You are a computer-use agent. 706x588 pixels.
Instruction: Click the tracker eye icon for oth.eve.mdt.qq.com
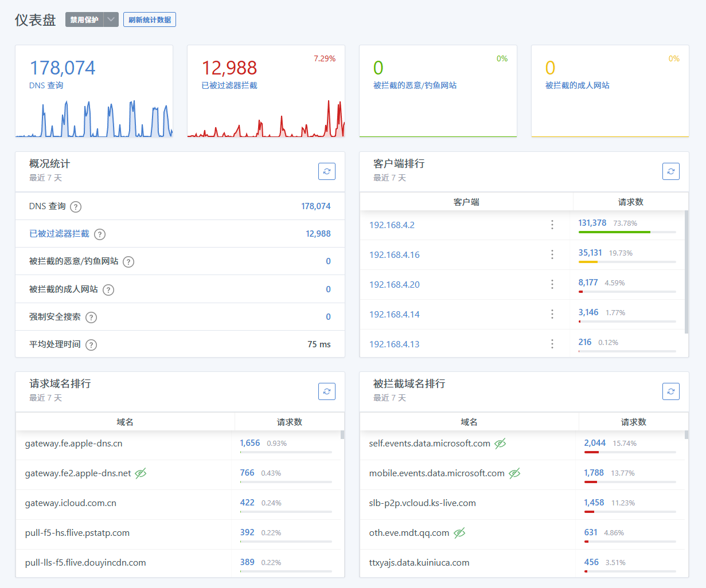[x=459, y=533]
